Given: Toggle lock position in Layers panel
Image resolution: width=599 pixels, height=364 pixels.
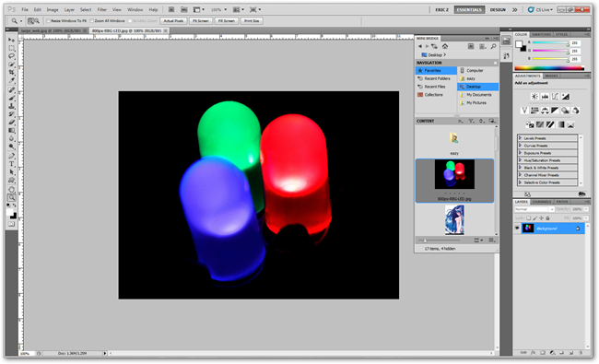Looking at the screenshot, I should 541,218.
